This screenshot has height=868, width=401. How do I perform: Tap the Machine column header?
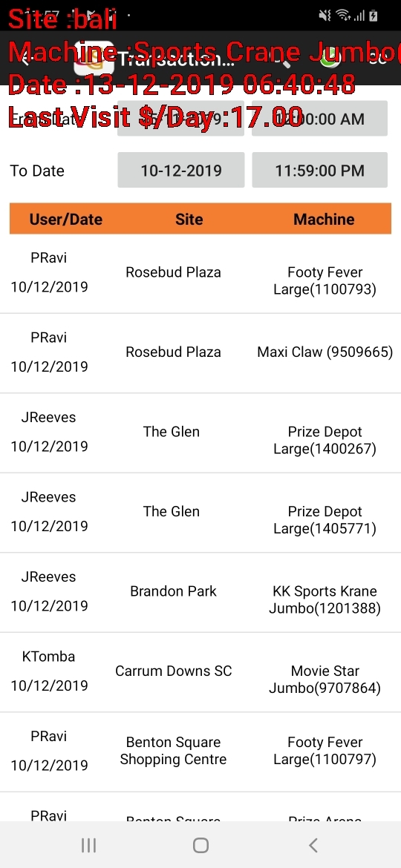[x=324, y=219]
